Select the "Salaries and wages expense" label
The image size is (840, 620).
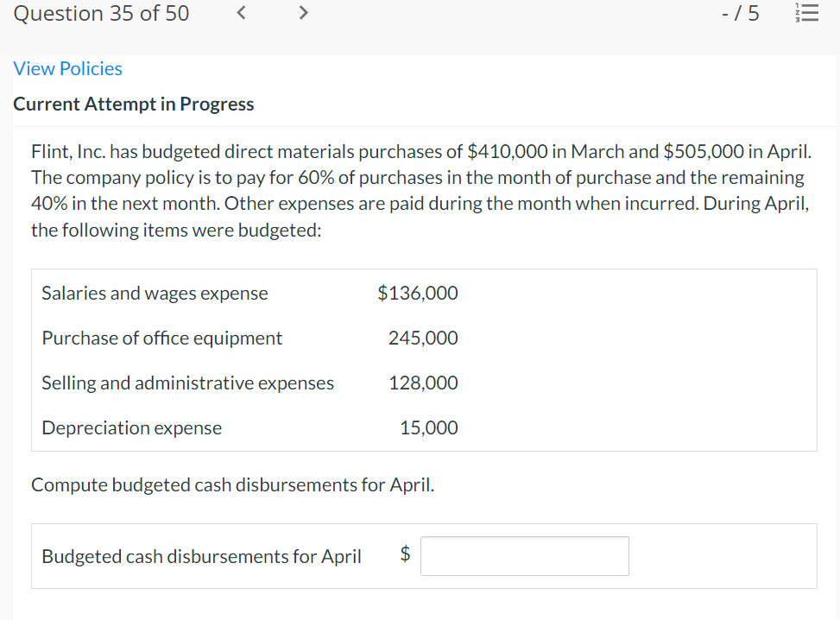155,294
